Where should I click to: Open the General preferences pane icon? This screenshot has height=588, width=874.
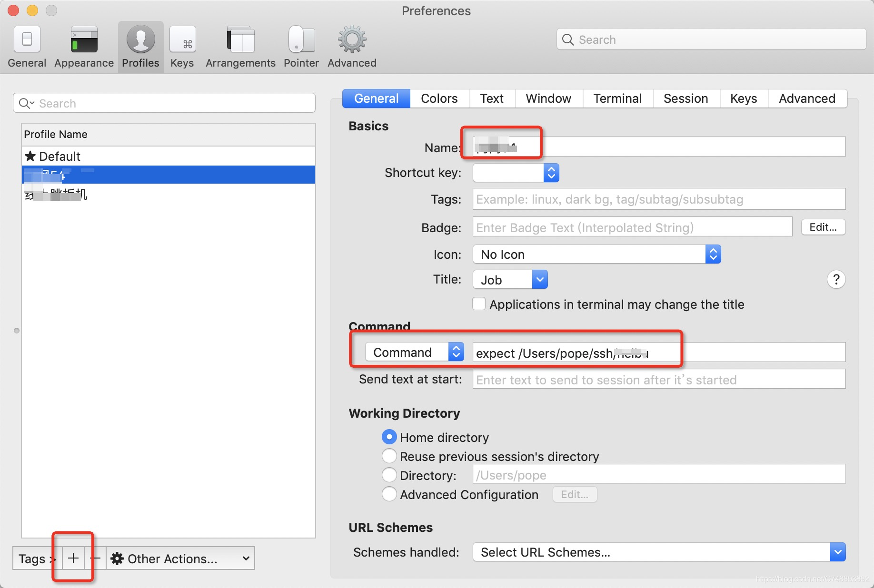27,47
